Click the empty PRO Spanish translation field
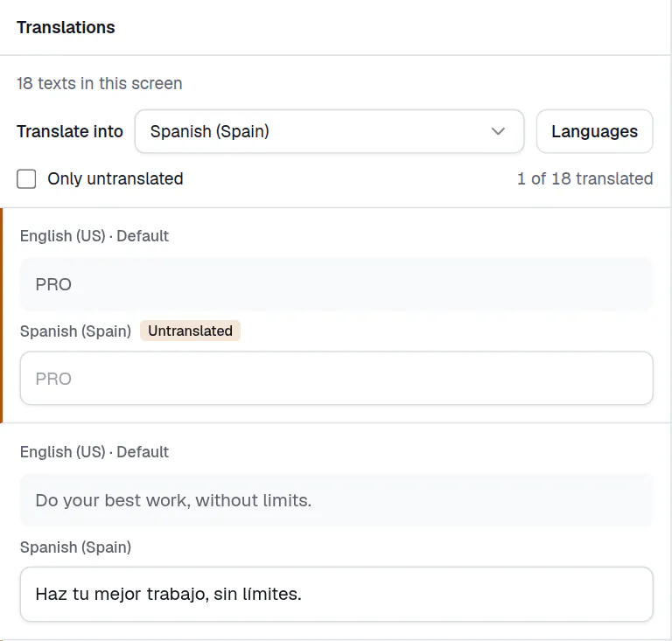 pos(336,378)
